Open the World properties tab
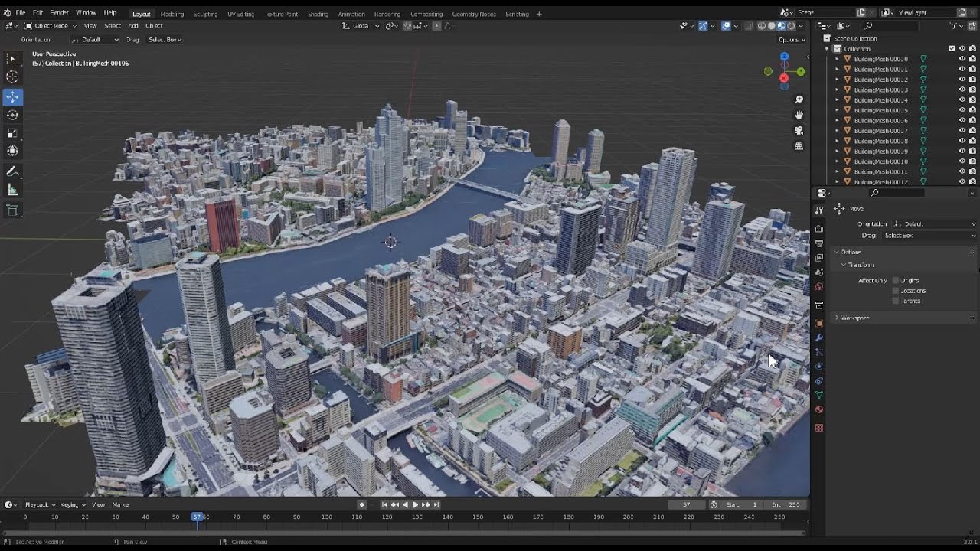The height and width of the screenshot is (551, 980). tap(819, 287)
